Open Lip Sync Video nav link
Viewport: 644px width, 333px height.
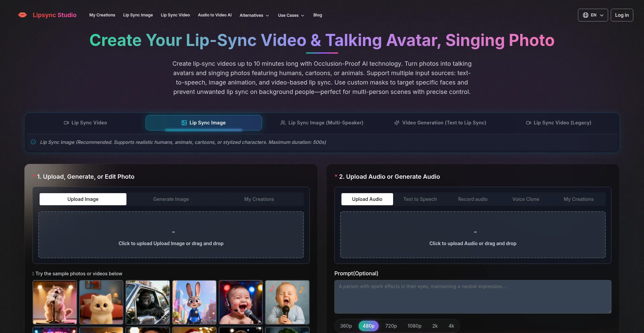(175, 15)
